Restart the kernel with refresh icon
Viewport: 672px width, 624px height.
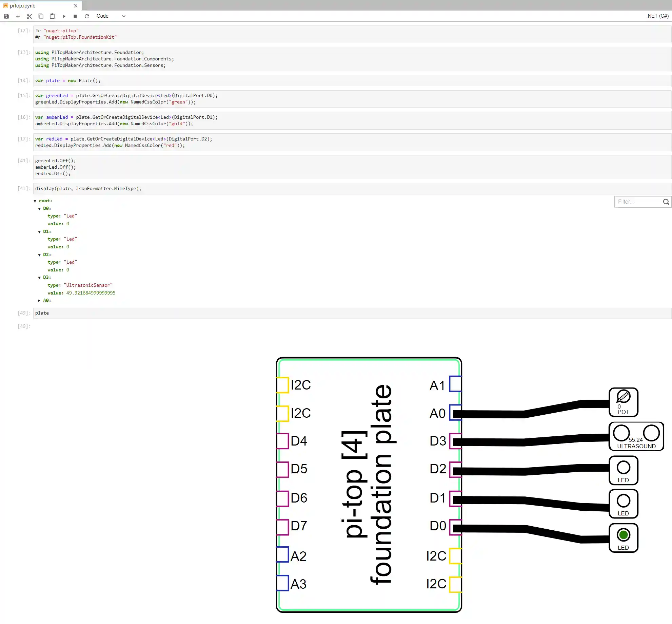pyautogui.click(x=87, y=16)
